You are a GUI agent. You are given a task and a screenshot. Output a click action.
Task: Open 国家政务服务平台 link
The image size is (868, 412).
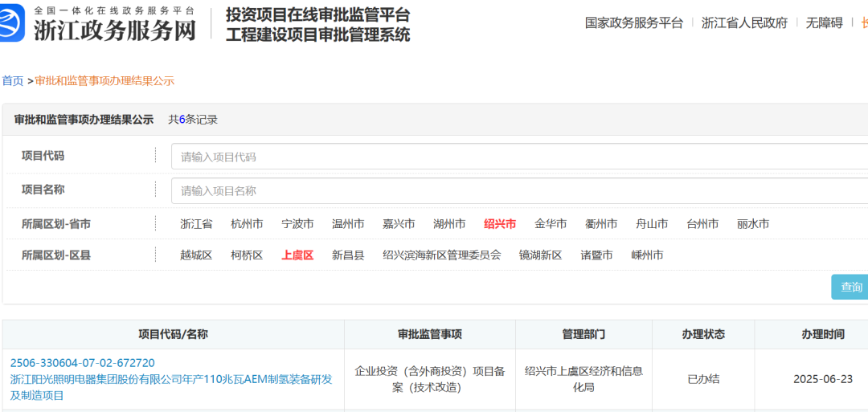coord(633,23)
